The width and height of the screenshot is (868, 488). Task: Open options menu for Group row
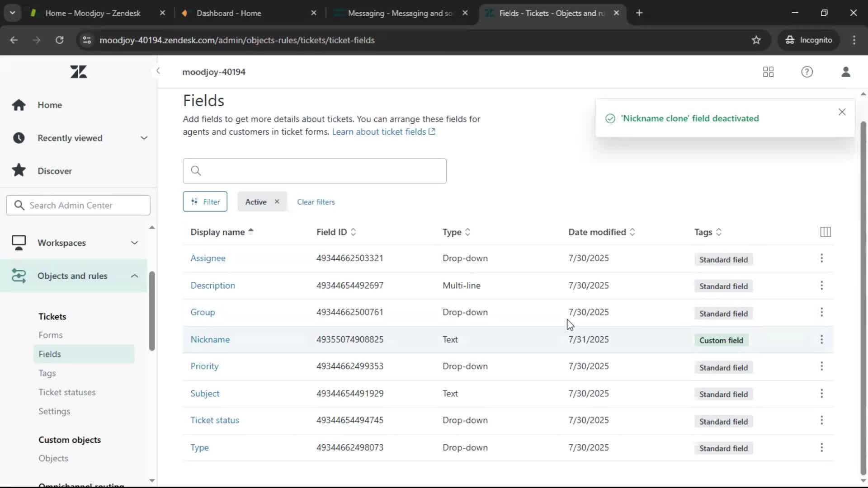821,312
